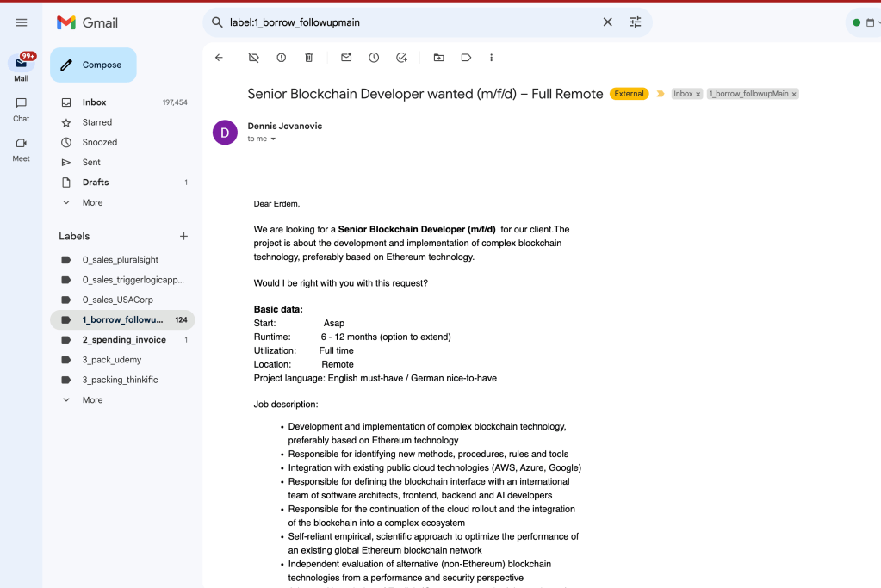Snooze this email with clock icon
This screenshot has width=881, height=588.
[374, 58]
